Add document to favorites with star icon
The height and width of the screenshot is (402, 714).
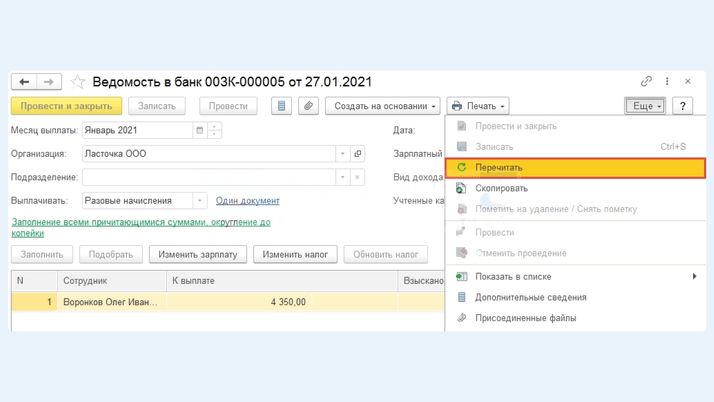pos(77,82)
